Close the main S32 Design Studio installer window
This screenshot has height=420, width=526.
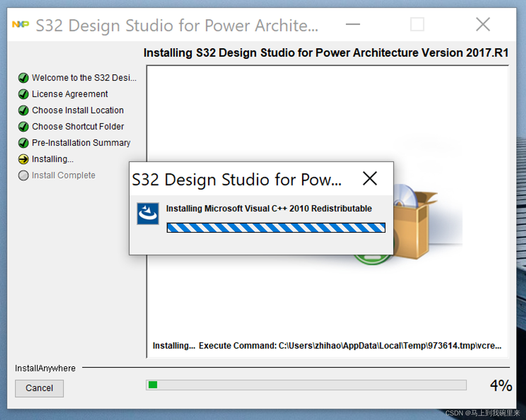[x=483, y=24]
